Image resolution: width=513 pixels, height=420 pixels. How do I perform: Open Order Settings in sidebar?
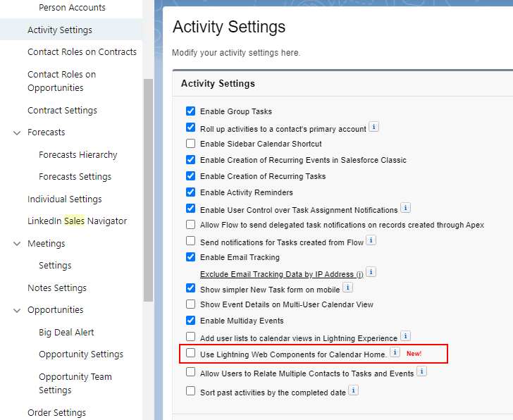56,412
